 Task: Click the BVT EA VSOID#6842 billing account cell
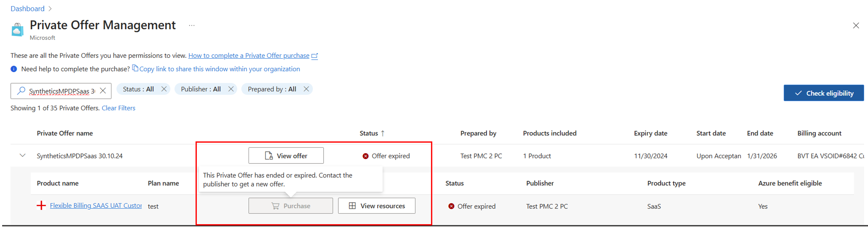(x=830, y=156)
